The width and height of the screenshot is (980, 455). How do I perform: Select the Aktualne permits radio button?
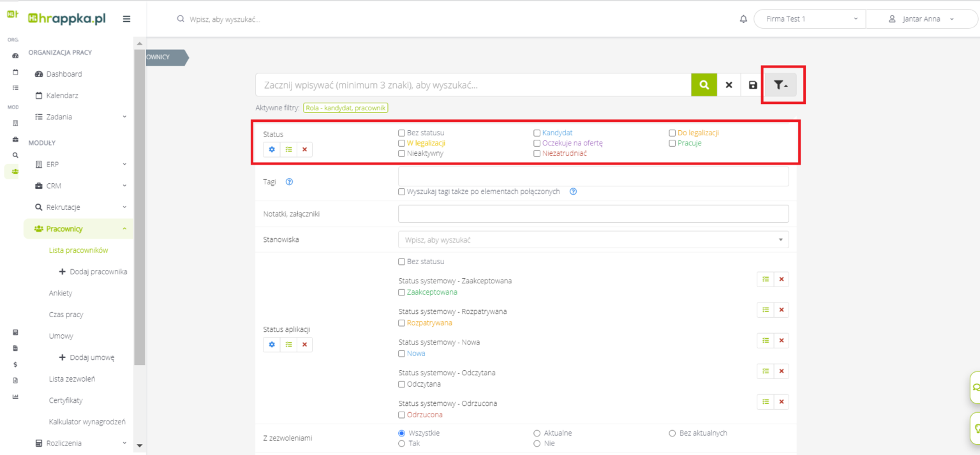click(537, 433)
